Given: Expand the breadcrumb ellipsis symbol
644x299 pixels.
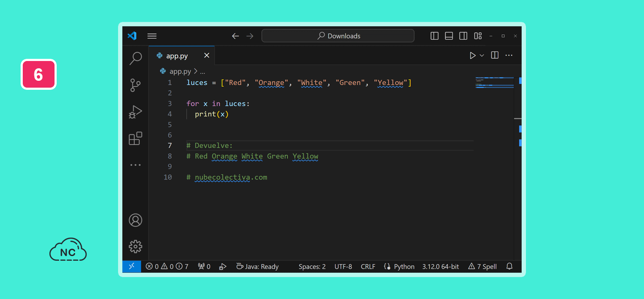Looking at the screenshot, I should click(x=203, y=71).
